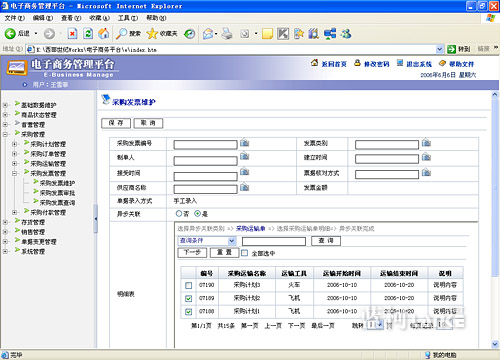Collapse the 采购管理 tree node
Image resolution: width=500 pixels, height=360 pixels.
point(5,134)
